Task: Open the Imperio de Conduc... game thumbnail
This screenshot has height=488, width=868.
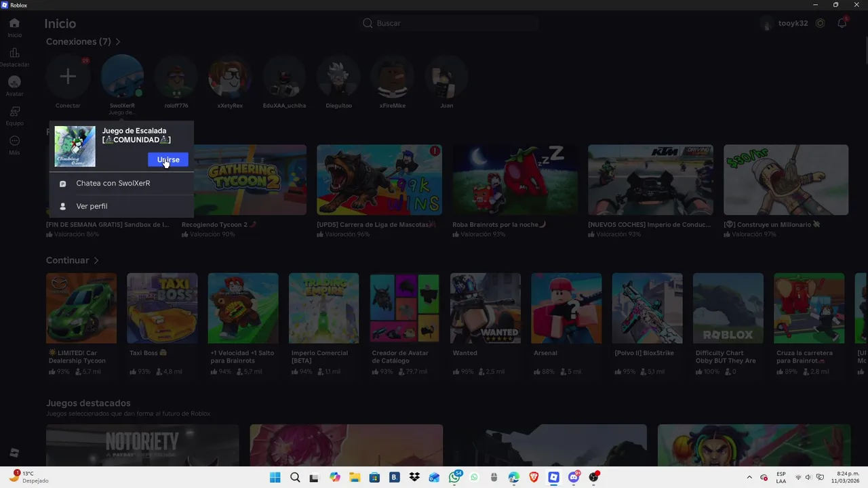Action: click(650, 180)
